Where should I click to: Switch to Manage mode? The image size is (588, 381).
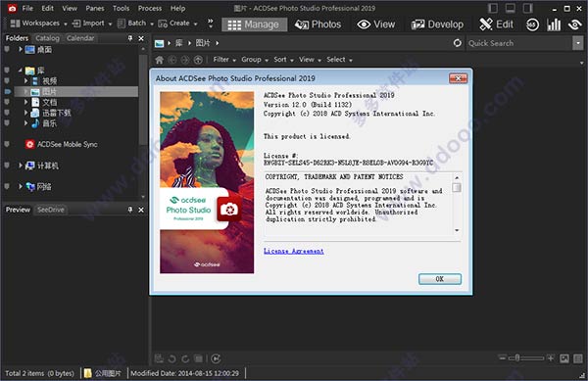pos(254,24)
